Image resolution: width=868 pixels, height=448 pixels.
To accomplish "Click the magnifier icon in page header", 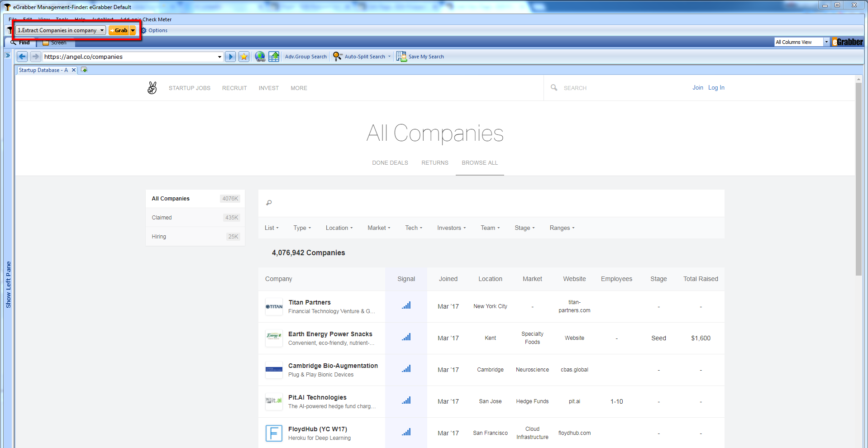I will pos(554,88).
